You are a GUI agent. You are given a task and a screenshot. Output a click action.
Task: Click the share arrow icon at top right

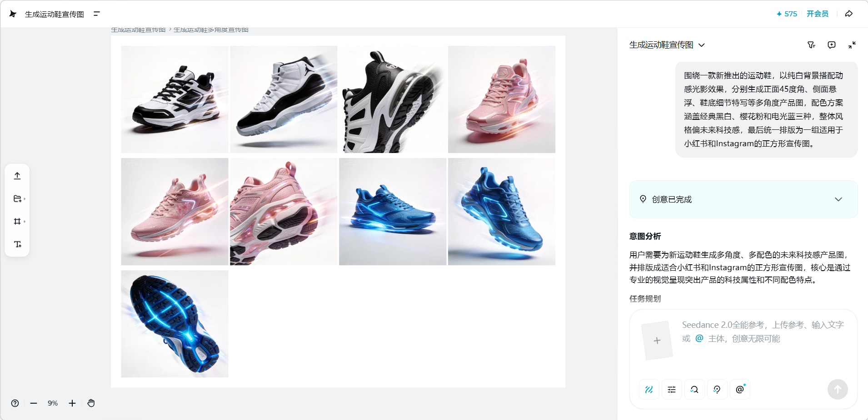848,14
